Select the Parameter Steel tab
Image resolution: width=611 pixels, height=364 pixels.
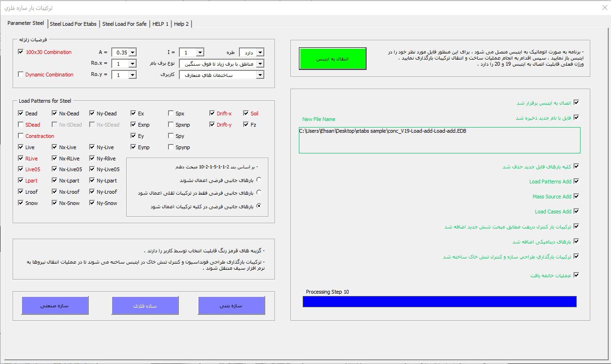(26, 23)
